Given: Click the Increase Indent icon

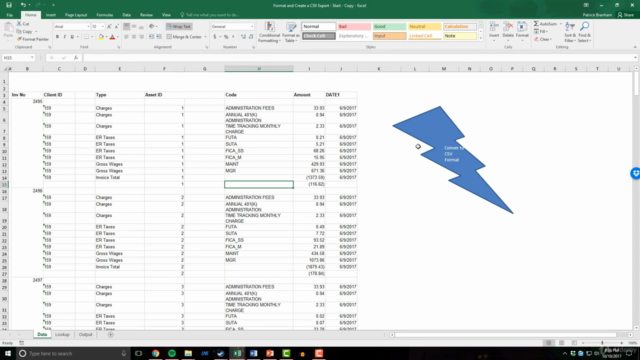Looking at the screenshot, I should point(159,37).
